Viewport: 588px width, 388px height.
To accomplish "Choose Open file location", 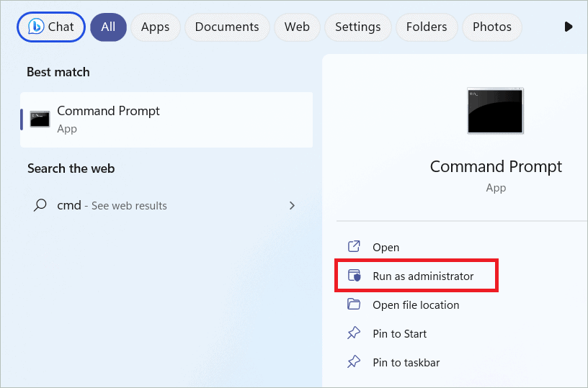I will click(416, 305).
